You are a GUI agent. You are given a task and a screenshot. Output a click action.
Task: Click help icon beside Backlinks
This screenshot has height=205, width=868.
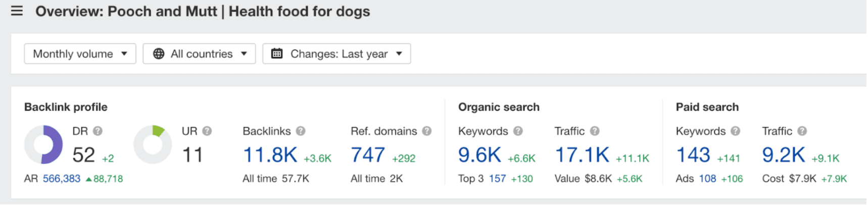point(301,131)
